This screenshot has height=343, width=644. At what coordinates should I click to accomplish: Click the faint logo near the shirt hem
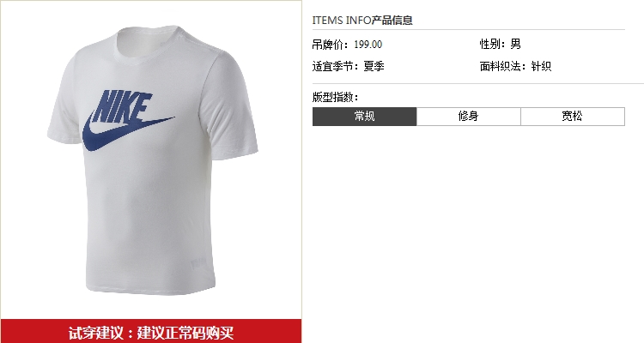click(x=198, y=263)
